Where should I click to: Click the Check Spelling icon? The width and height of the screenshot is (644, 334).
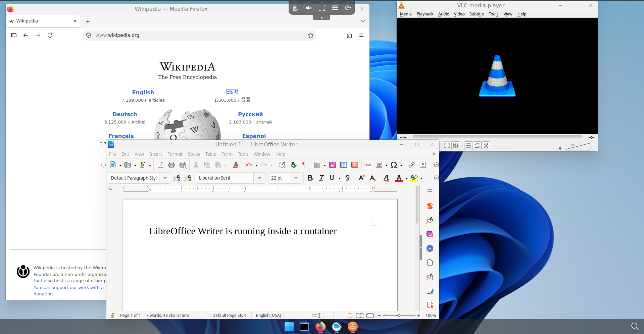(294, 165)
